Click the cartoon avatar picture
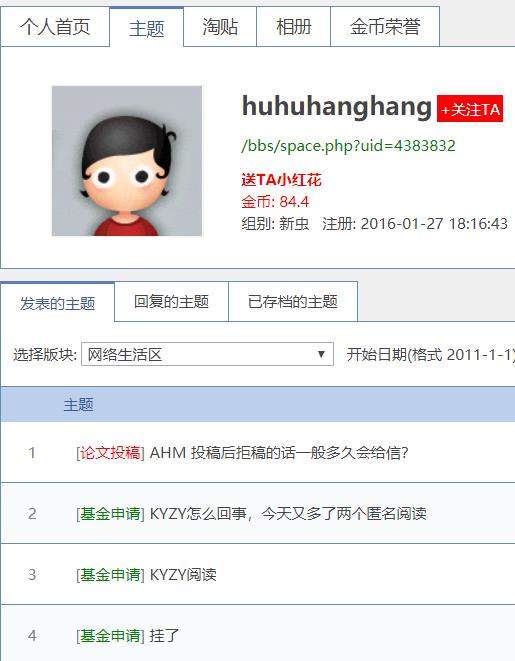 click(x=127, y=161)
